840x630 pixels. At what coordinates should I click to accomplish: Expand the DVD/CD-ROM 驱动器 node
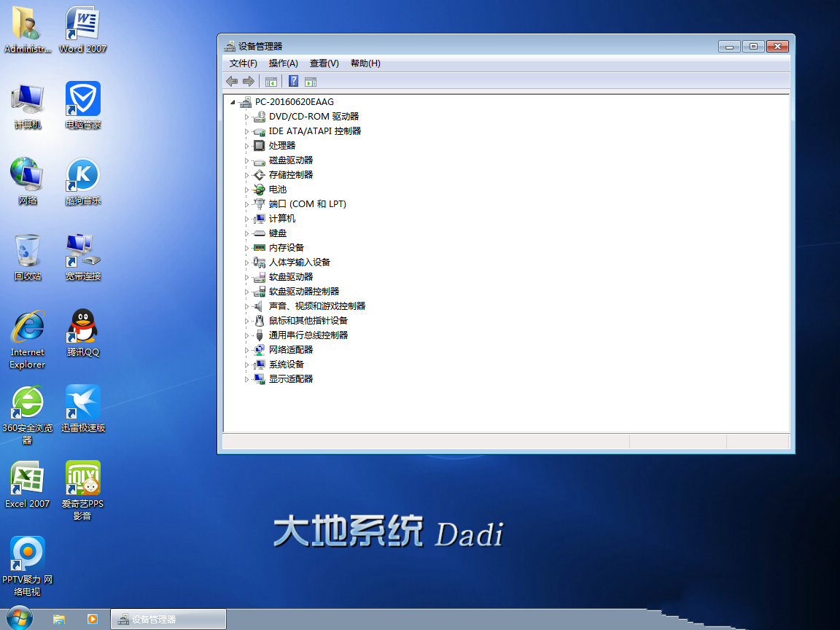247,117
